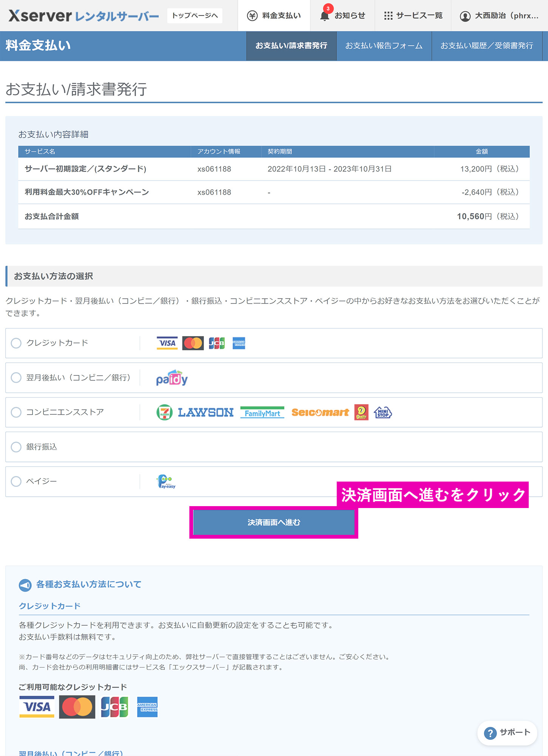
Task: Select the 銀行振込 radio button
Action: click(x=16, y=447)
